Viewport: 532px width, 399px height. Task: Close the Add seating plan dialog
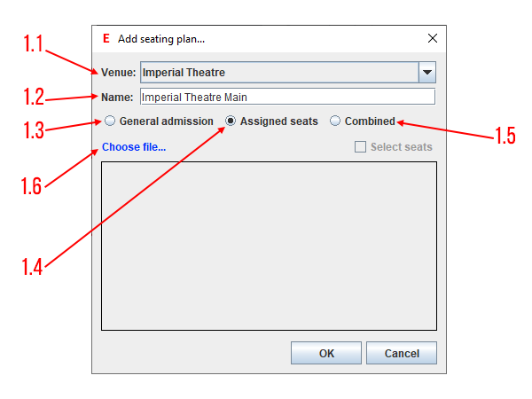(x=433, y=38)
